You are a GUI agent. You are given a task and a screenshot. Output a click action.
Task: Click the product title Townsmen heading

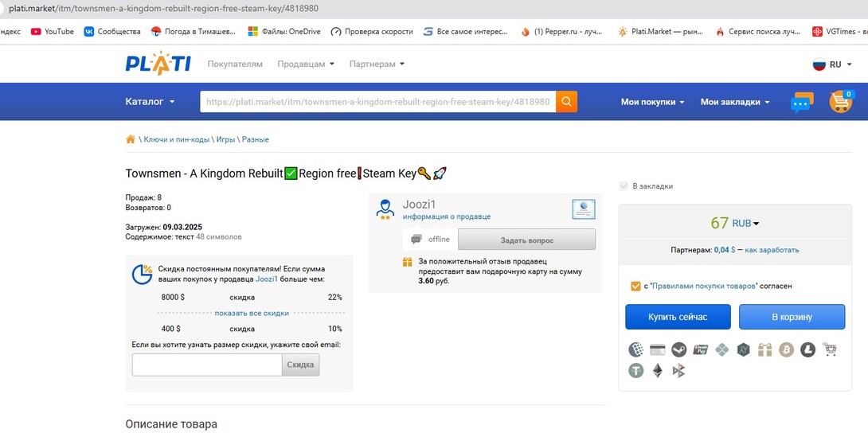[286, 174]
